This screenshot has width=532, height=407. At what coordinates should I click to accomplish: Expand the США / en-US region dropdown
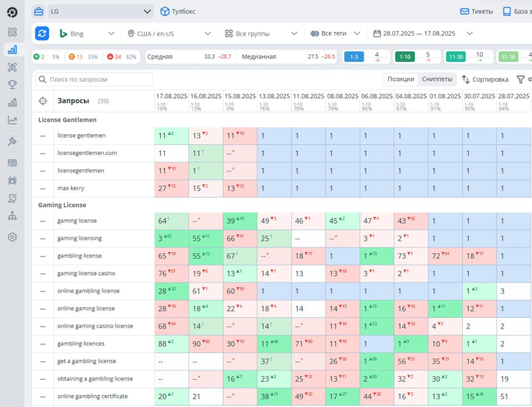coord(170,33)
